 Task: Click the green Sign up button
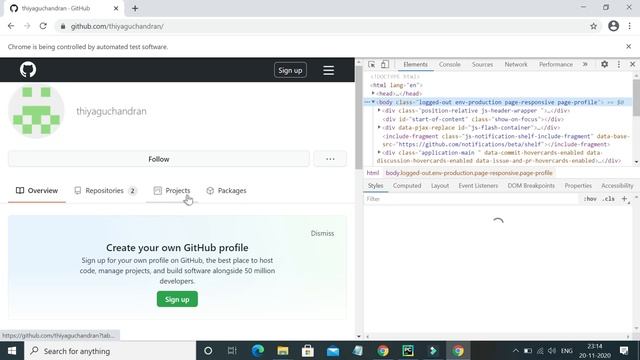pyautogui.click(x=177, y=299)
